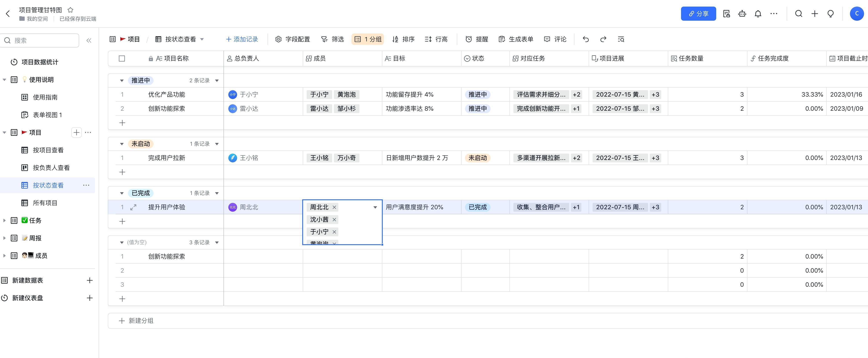Viewport: 868px width, 358px height.
Task: Tick the select-all checkbox in header
Action: pyautogui.click(x=122, y=59)
